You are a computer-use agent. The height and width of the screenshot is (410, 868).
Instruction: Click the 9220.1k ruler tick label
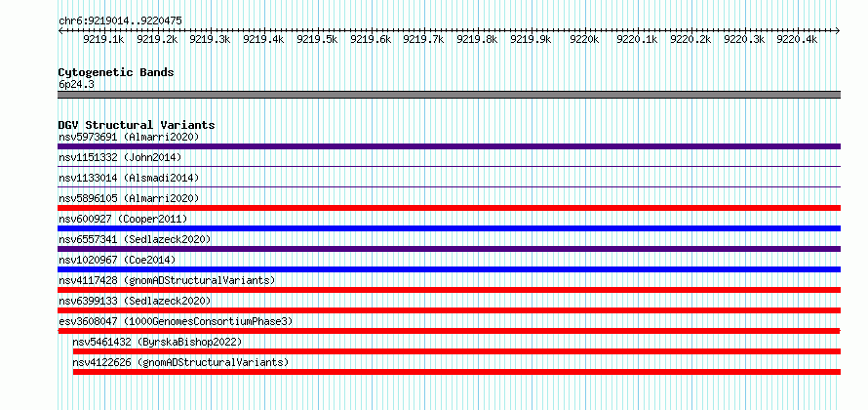pyautogui.click(x=638, y=39)
